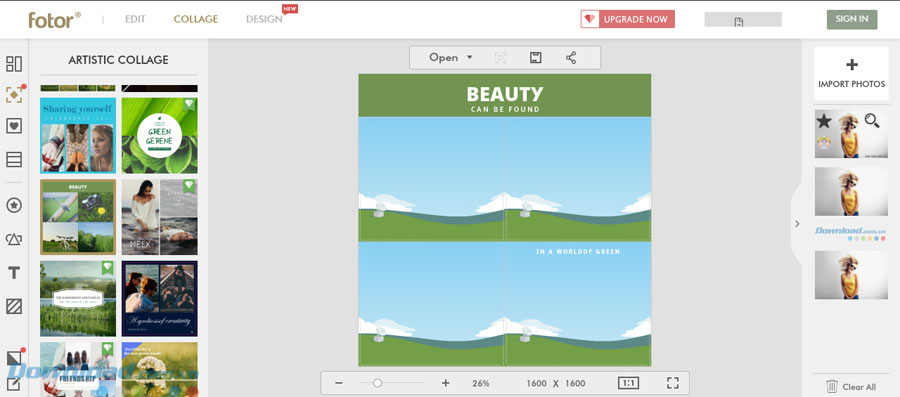Click the SIGN IN button
This screenshot has width=900, height=397.
pos(852,19)
